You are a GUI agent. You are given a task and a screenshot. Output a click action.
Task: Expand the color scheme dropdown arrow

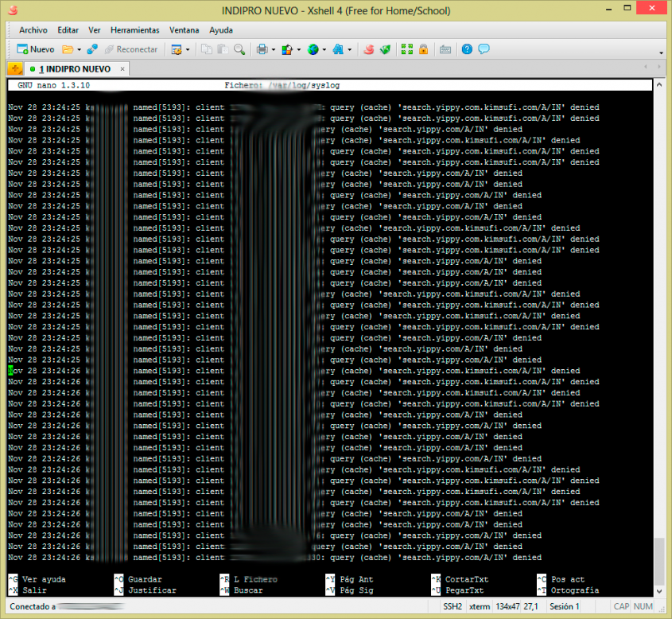click(298, 49)
